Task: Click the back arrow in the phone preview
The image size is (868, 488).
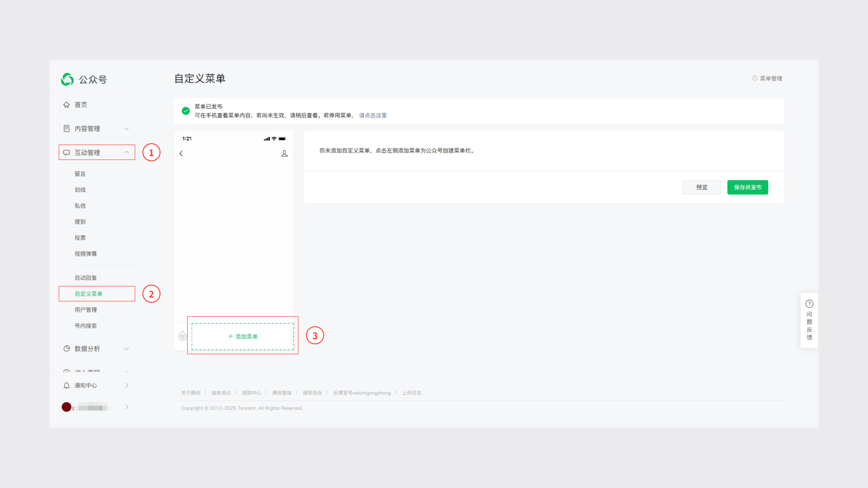Action: (181, 154)
